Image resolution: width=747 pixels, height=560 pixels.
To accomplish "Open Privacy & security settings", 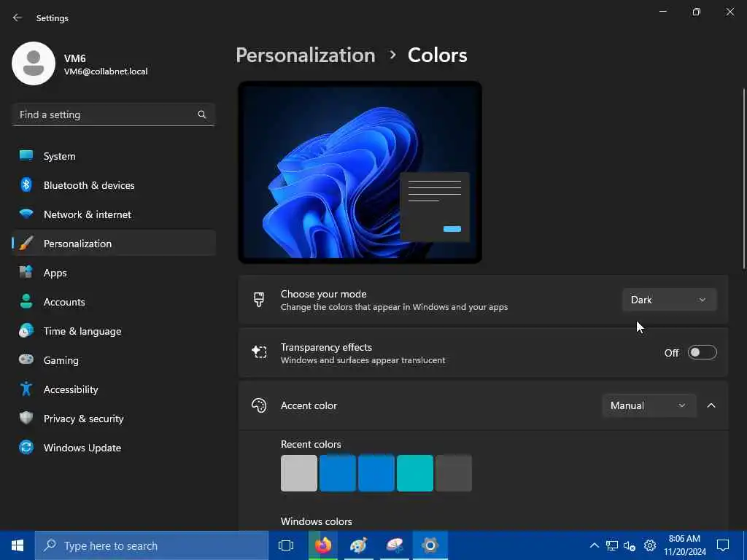I will pyautogui.click(x=114, y=418).
